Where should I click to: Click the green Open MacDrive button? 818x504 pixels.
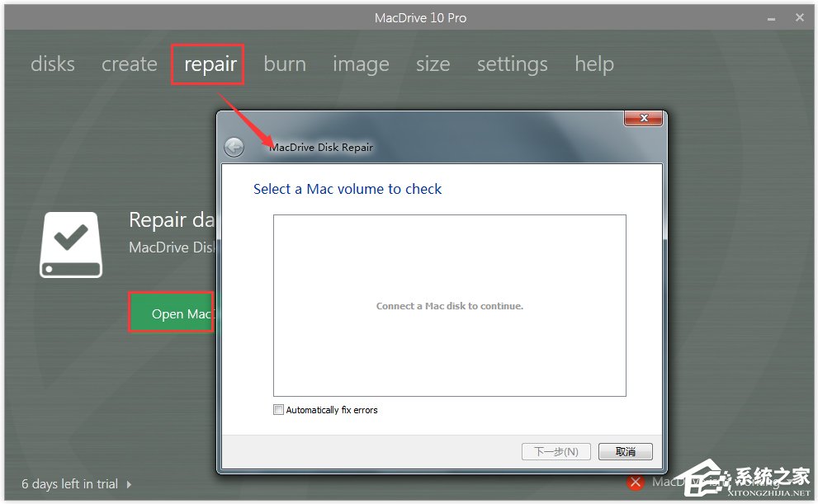173,313
